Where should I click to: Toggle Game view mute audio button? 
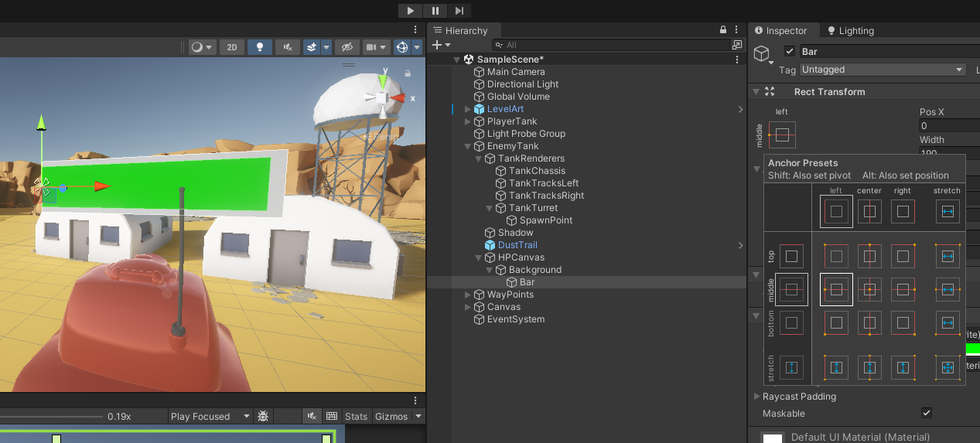tap(312, 416)
